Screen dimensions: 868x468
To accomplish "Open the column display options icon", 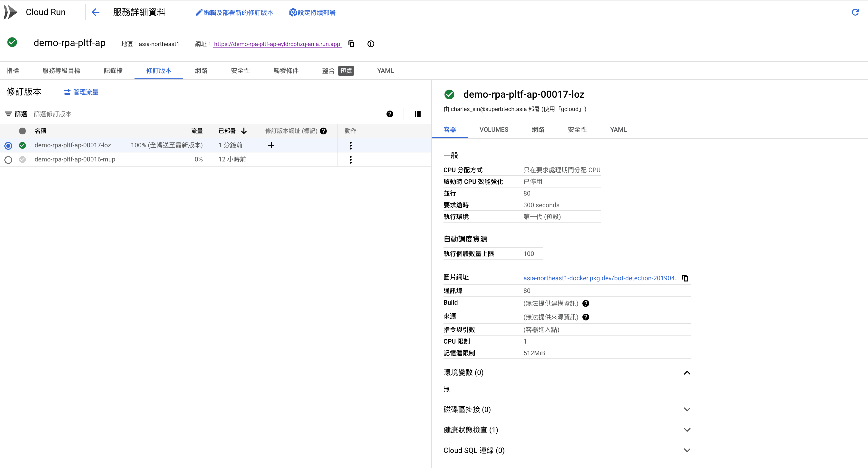I will click(x=417, y=114).
